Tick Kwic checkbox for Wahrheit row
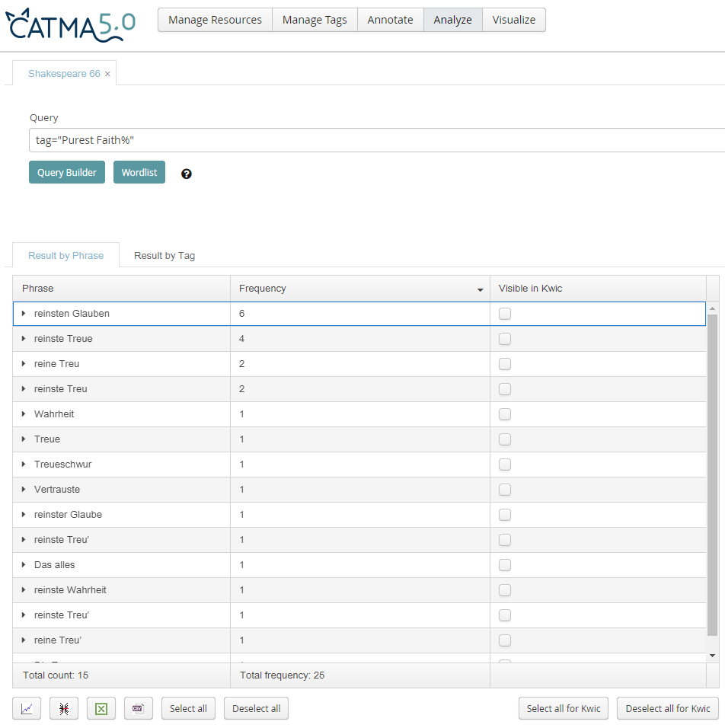 [x=505, y=414]
